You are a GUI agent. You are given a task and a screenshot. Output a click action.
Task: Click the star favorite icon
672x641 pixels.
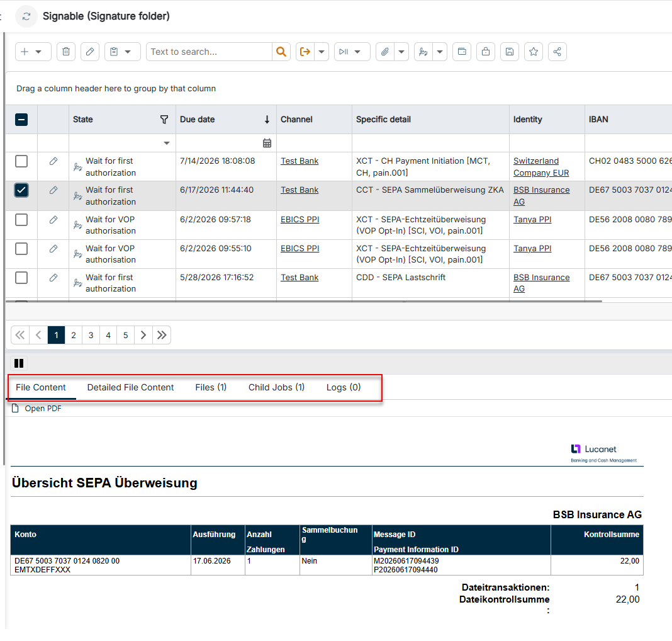[x=534, y=52]
